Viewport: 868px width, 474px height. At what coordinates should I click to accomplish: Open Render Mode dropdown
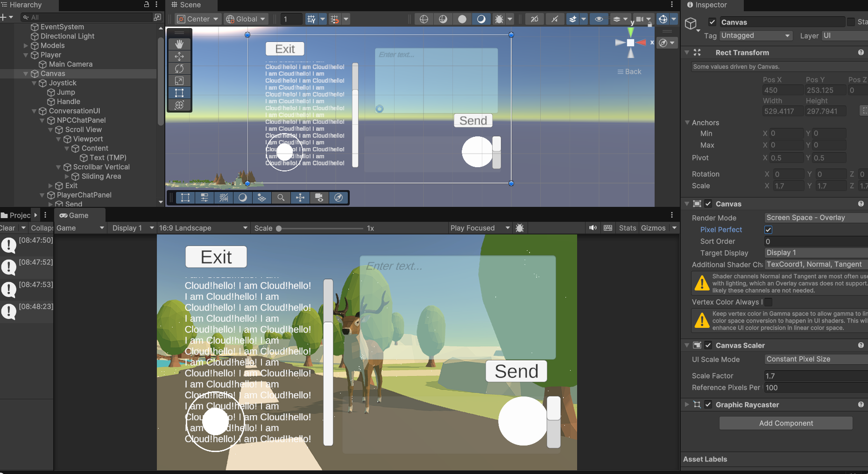[816, 218]
